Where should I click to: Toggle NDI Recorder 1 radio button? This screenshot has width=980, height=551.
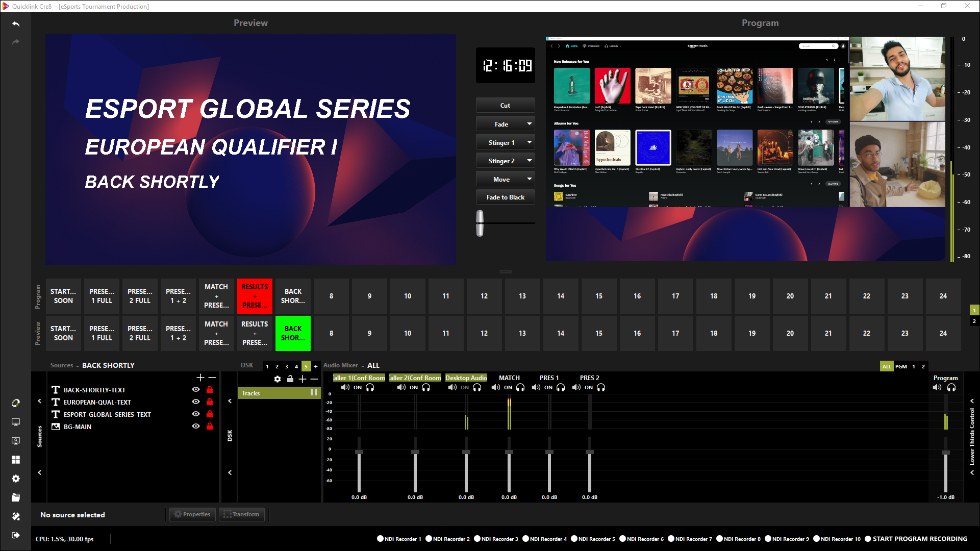380,539
